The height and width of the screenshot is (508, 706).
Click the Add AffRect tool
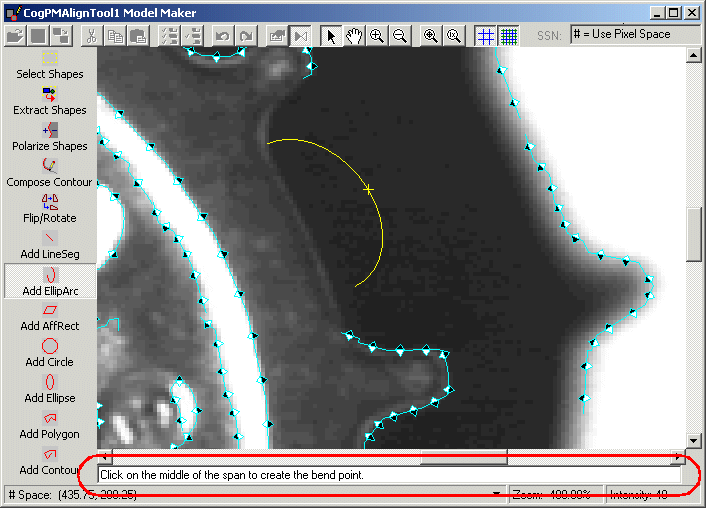[50, 316]
